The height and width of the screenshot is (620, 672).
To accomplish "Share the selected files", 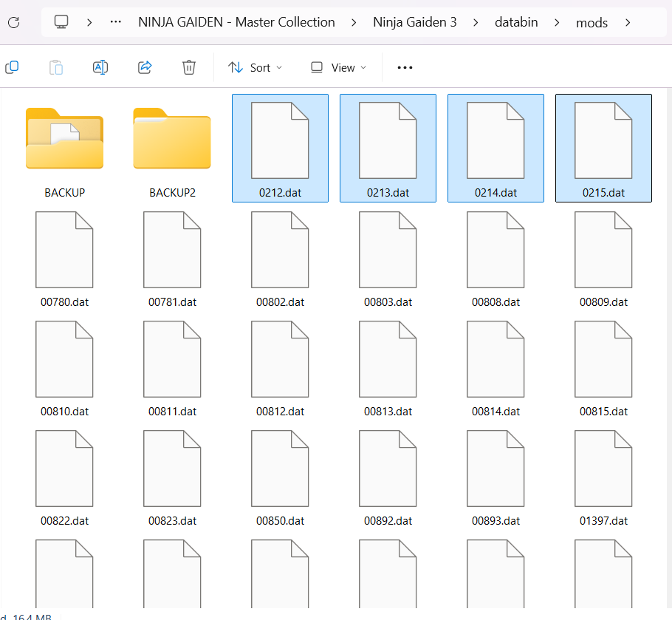I will coord(145,67).
